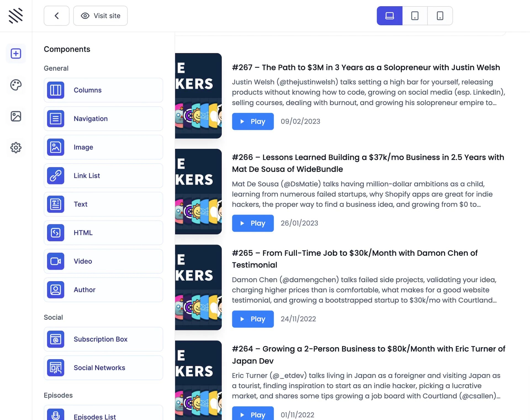530x420 pixels.
Task: Click the striped logo icon
Action: 16,16
